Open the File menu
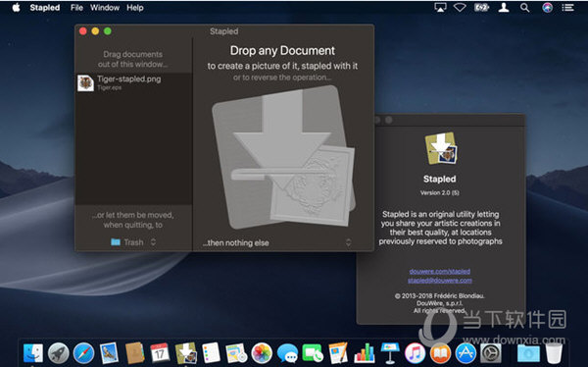The height and width of the screenshot is (367, 588). [x=76, y=8]
